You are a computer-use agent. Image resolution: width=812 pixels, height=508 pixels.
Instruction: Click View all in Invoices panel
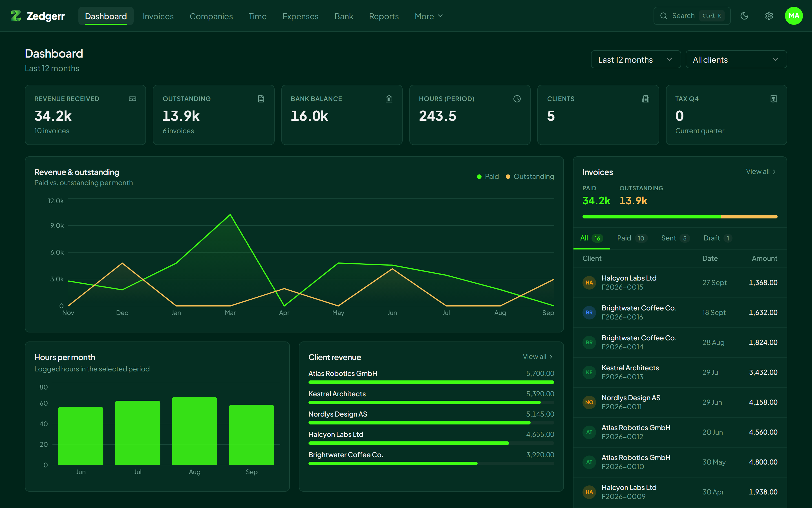tap(761, 171)
